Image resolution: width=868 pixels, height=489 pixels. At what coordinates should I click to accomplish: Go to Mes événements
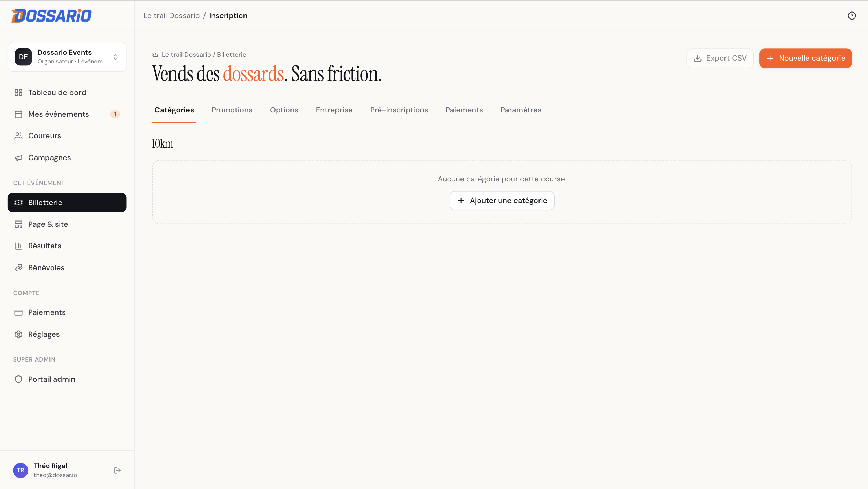67,114
